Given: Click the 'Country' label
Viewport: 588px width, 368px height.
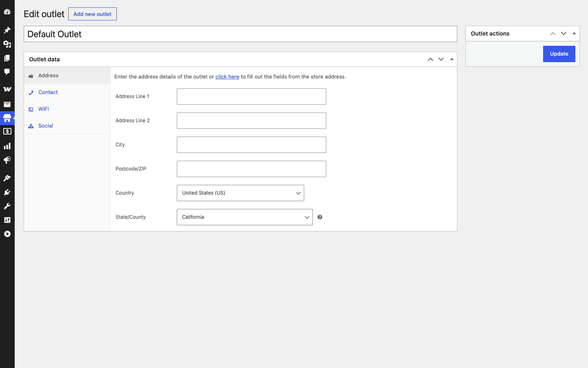Looking at the screenshot, I should tap(125, 193).
